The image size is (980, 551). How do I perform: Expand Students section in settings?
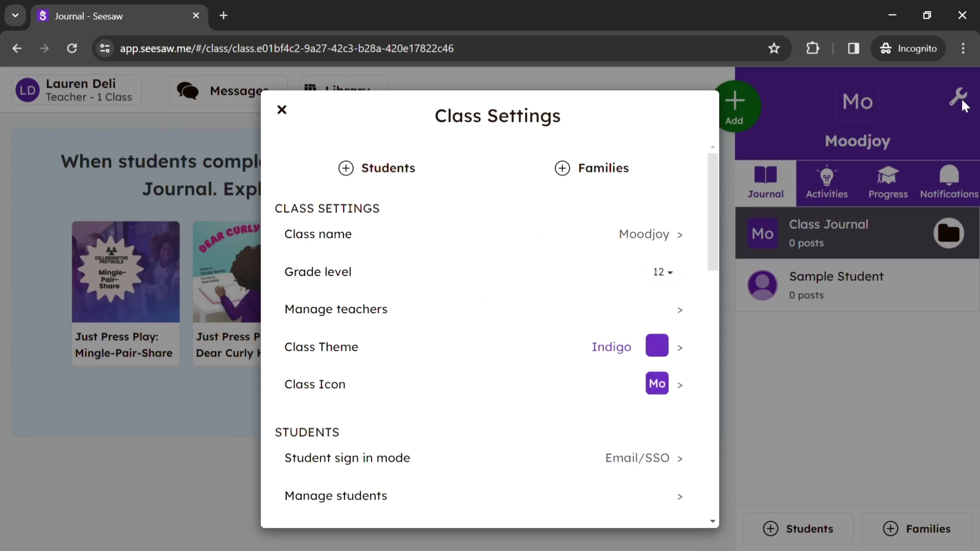(x=378, y=168)
